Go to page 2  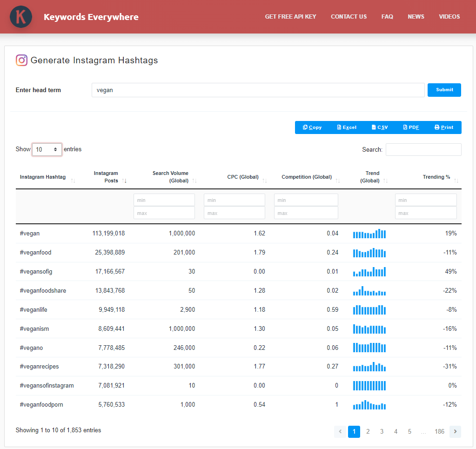tap(368, 431)
